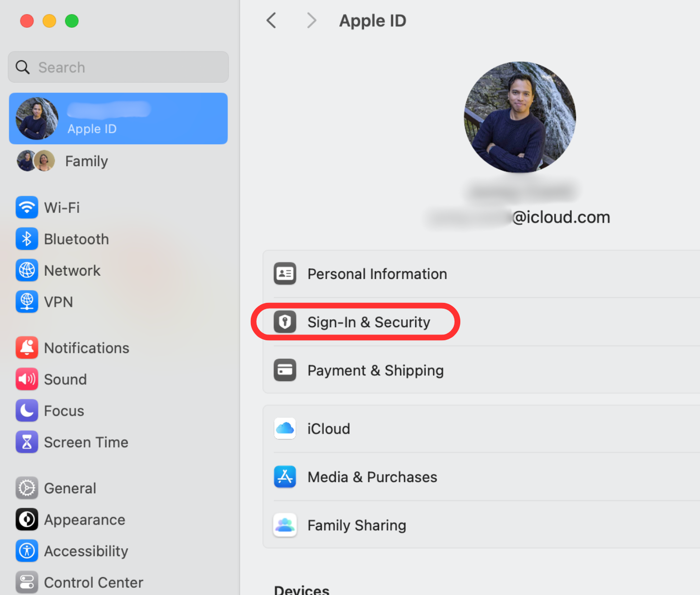Go back using the left chevron
The image size is (700, 595).
271,20
